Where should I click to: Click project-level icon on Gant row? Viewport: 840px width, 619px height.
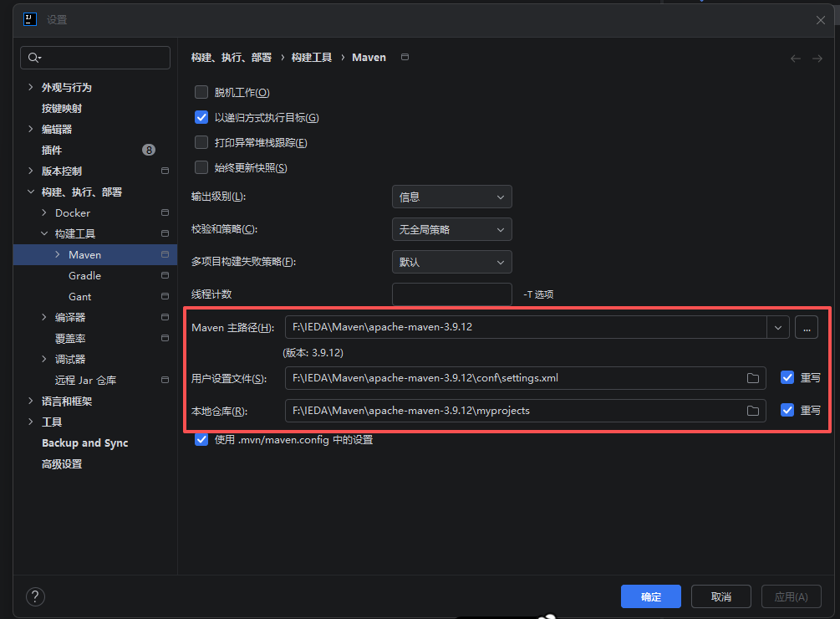point(165,296)
